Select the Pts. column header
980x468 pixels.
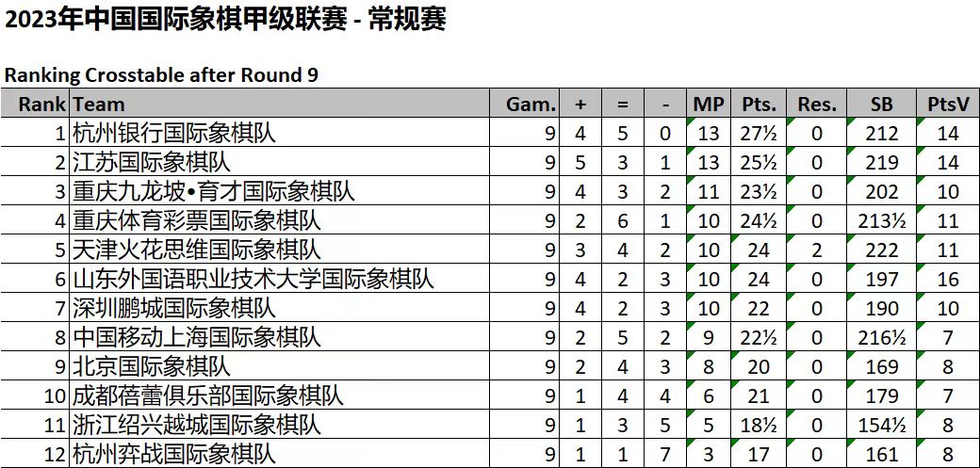[759, 104]
